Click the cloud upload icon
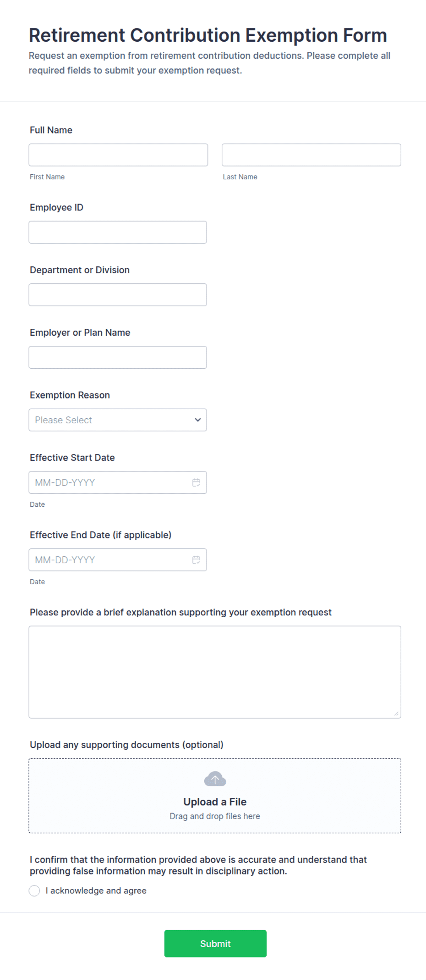 [215, 779]
